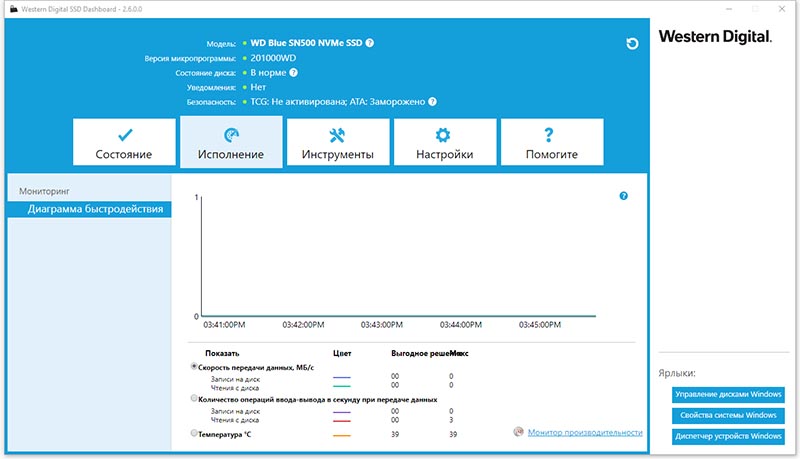Image resolution: width=800 pixels, height=459 pixels.
Task: Select data transfer speed МБ/с radio button
Action: (194, 366)
